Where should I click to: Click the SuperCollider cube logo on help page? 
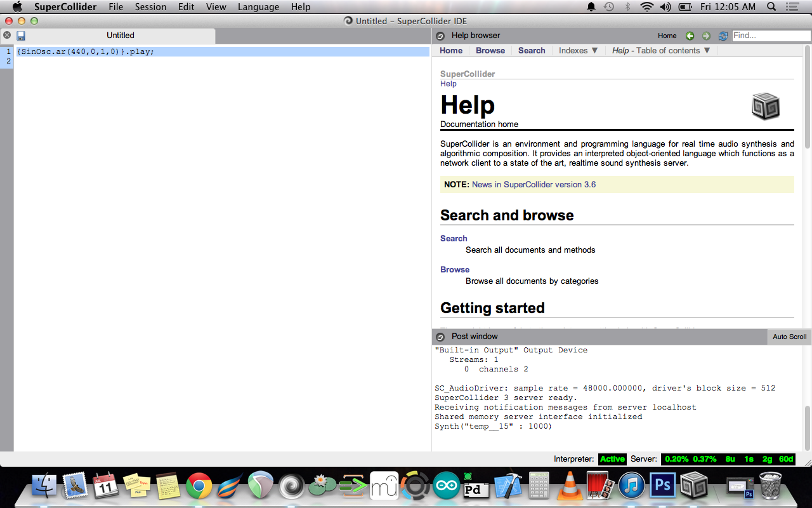pyautogui.click(x=765, y=106)
